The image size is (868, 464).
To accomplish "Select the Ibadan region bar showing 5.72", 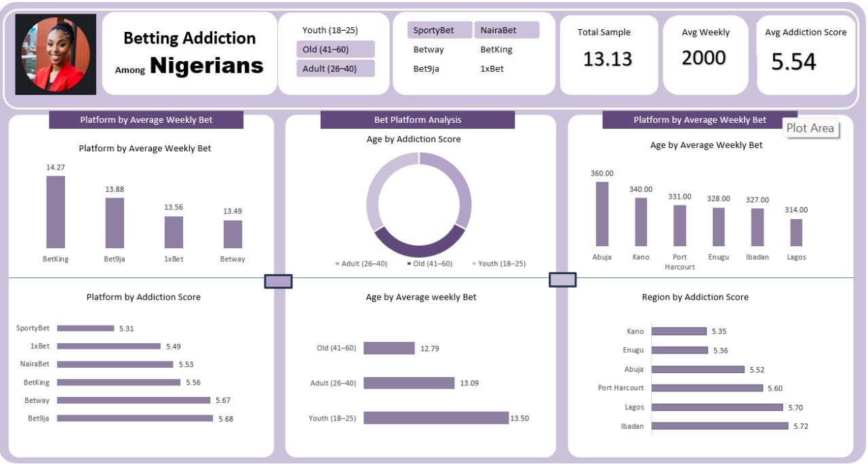I will pos(720,426).
